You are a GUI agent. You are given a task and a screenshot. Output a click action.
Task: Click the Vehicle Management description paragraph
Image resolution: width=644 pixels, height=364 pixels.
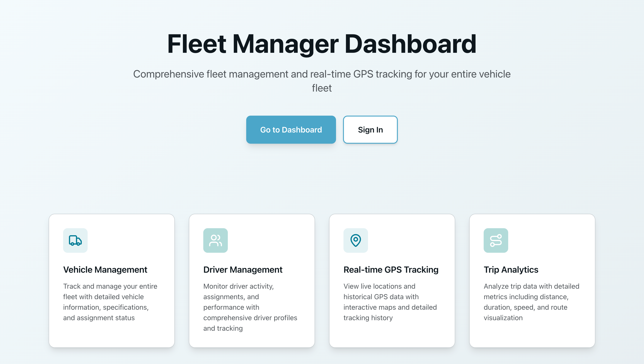pyautogui.click(x=110, y=302)
